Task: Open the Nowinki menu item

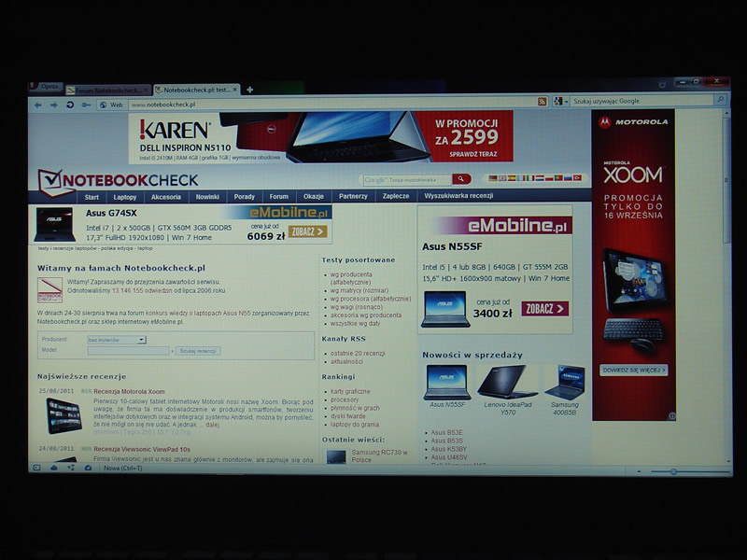Action: tap(207, 197)
